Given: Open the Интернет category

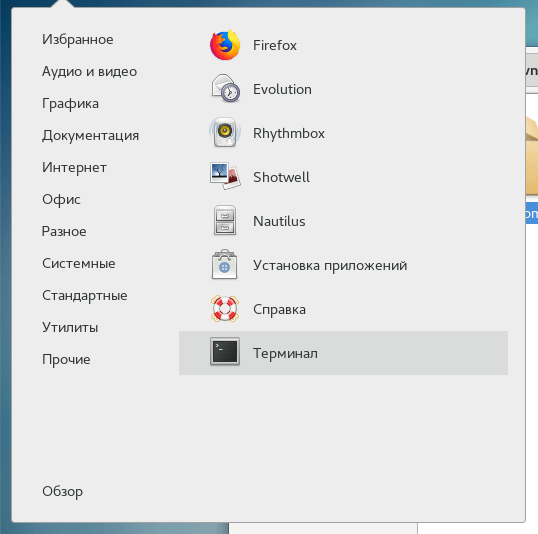Looking at the screenshot, I should pyautogui.click(x=74, y=167).
